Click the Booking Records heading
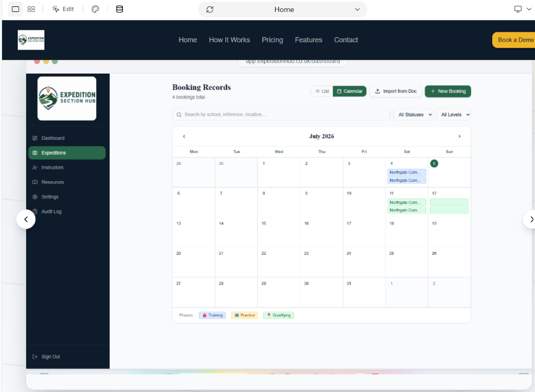The image size is (535, 392). click(x=202, y=87)
